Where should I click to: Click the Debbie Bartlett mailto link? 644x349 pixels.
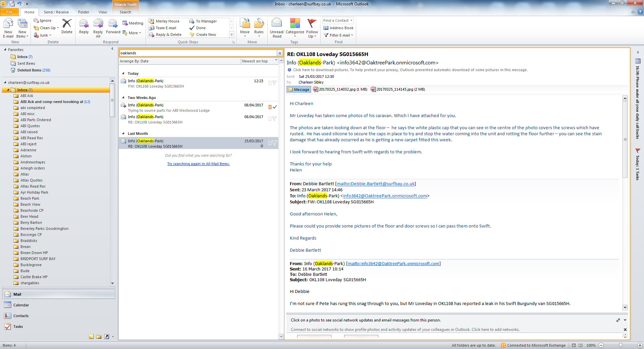(375, 184)
